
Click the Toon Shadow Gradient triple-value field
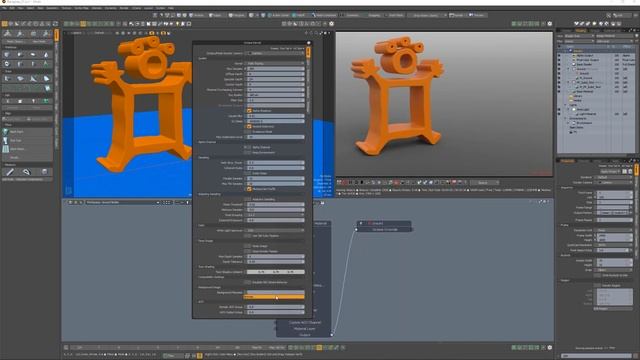(x=276, y=272)
